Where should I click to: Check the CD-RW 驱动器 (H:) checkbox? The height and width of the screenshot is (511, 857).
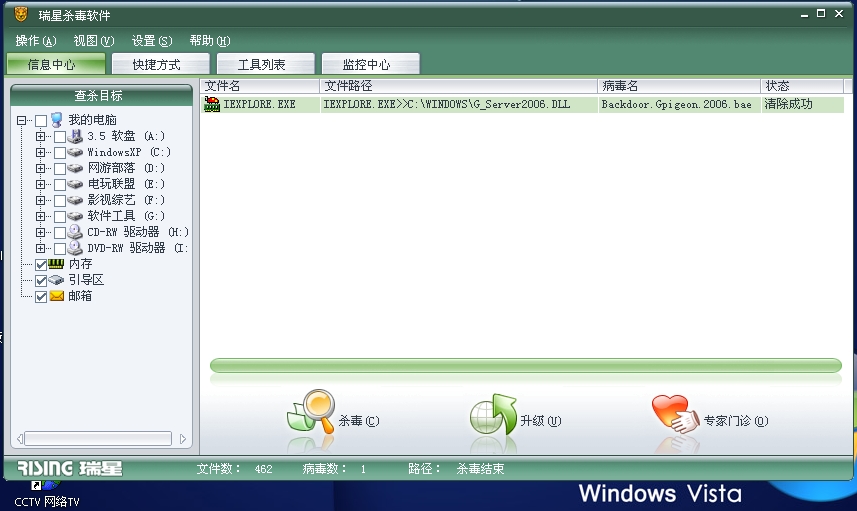(60, 233)
